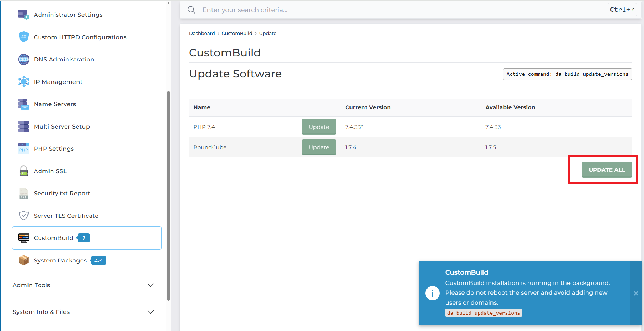
Task: Open Custom HTTPD Configurations page
Action: point(80,37)
